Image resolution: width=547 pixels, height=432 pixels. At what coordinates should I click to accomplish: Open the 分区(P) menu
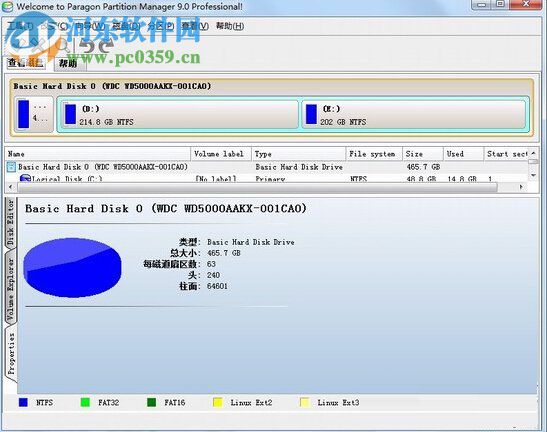tap(161, 26)
